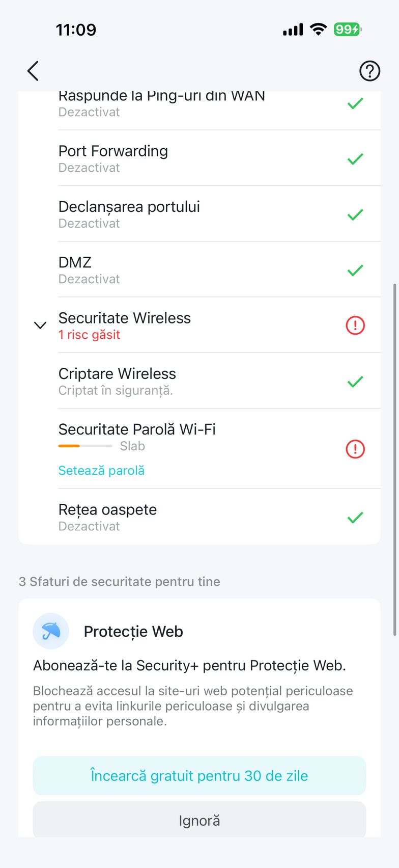The height and width of the screenshot is (868, 399).
Task: Collapse the Securitate Wireless section chevron
Action: [x=40, y=325]
